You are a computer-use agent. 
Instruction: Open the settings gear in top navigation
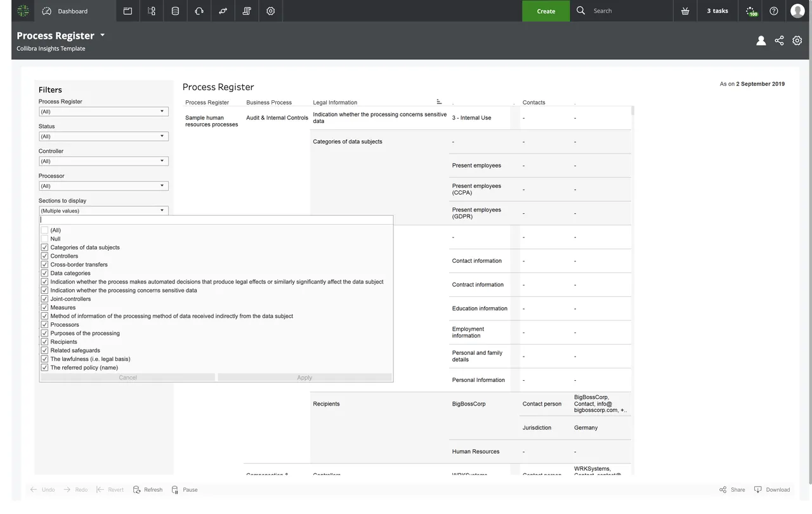(x=271, y=11)
